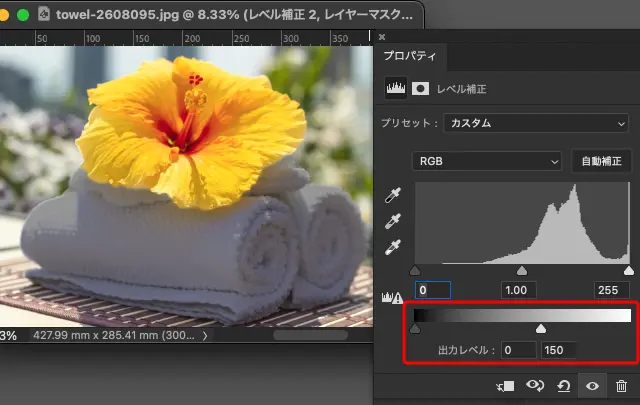Open the RGB channel dropdown
The height and width of the screenshot is (405, 640).
487,161
